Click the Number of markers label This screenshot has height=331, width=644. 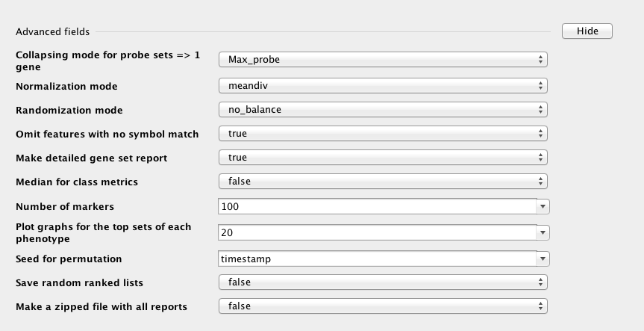coord(65,206)
